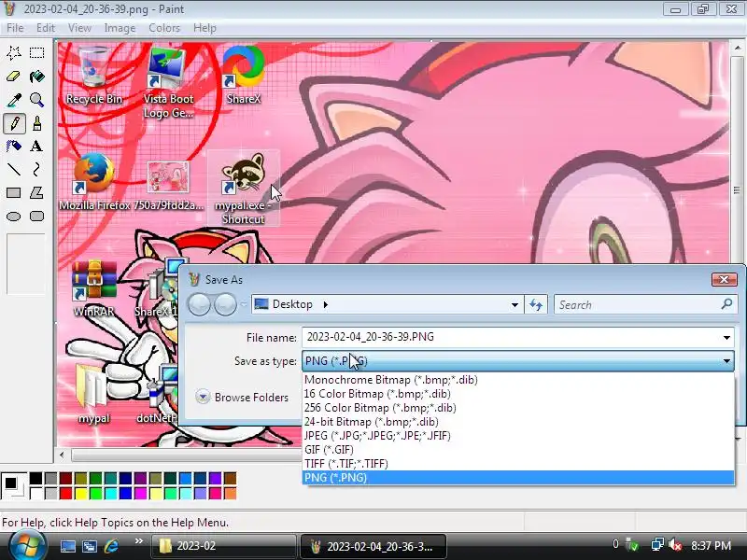Click the Search box in Save As
The height and width of the screenshot is (560, 747).
pos(639,305)
